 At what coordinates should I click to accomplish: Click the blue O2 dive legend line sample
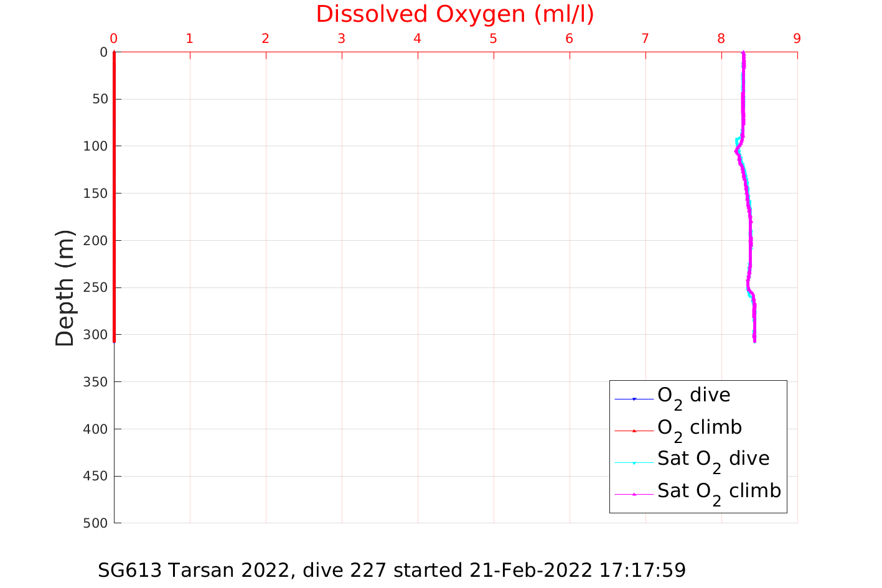tap(634, 398)
